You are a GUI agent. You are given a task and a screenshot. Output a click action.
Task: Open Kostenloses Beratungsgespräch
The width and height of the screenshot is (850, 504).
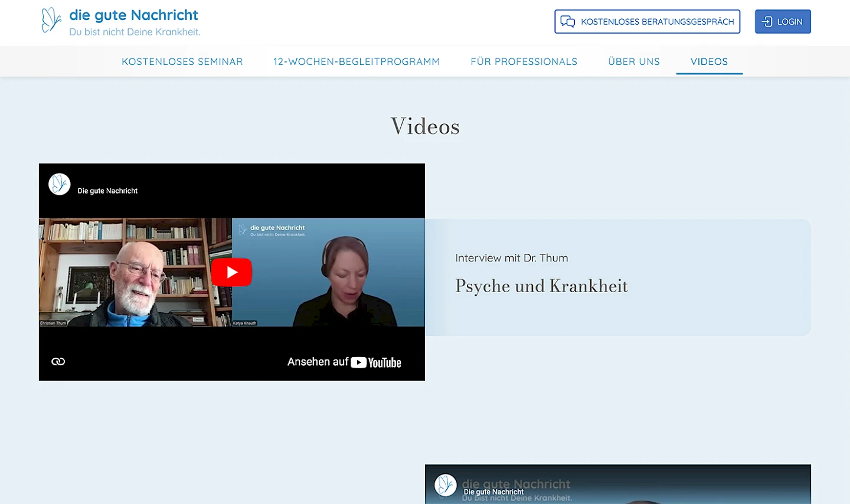point(656,22)
